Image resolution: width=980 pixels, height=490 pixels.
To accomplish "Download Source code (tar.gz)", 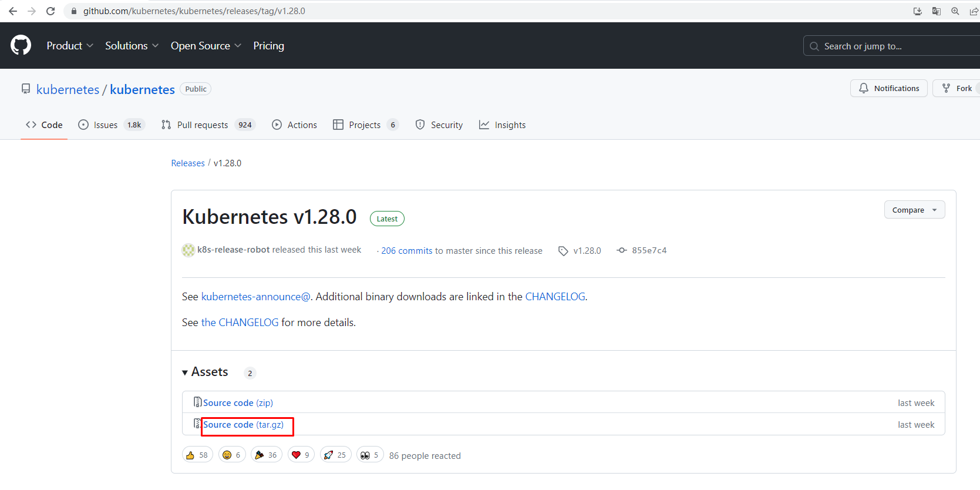I will tap(243, 425).
